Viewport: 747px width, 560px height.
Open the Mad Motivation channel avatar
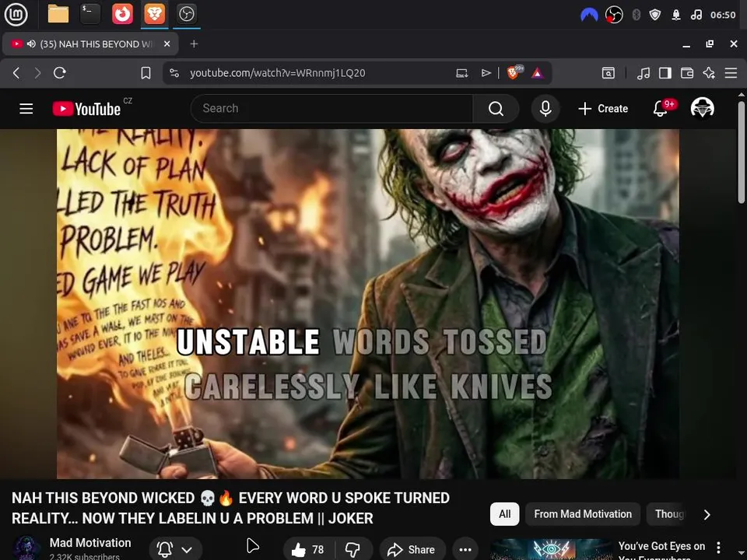click(x=26, y=548)
